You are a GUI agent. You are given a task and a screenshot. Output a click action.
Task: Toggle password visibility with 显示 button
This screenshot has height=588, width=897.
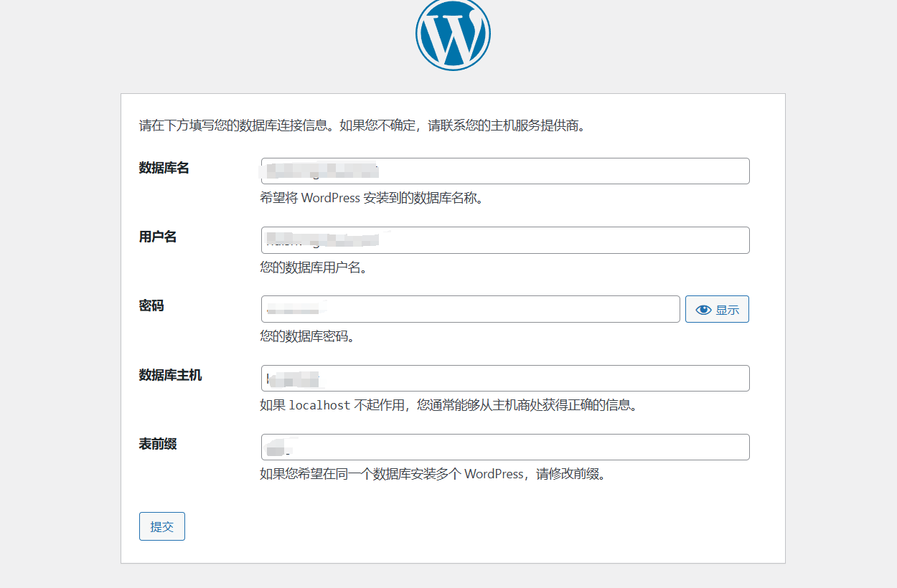[717, 309]
